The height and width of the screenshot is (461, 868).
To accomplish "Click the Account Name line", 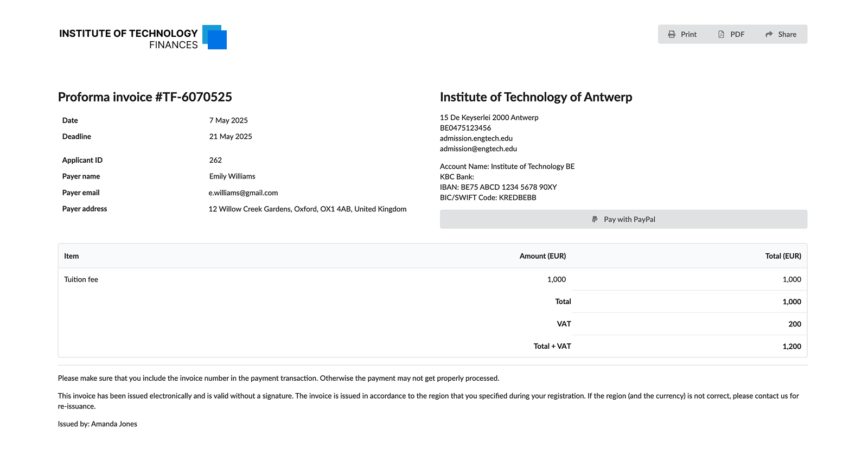I will point(507,167).
